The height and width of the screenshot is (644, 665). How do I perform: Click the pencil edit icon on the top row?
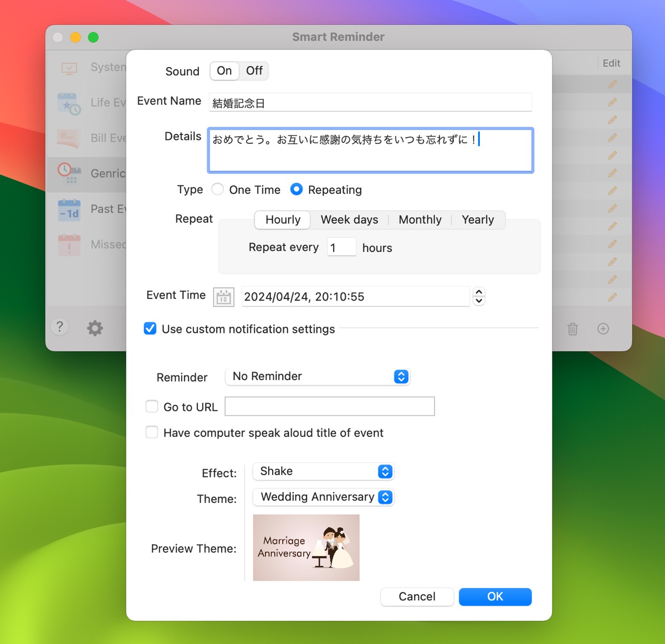612,84
